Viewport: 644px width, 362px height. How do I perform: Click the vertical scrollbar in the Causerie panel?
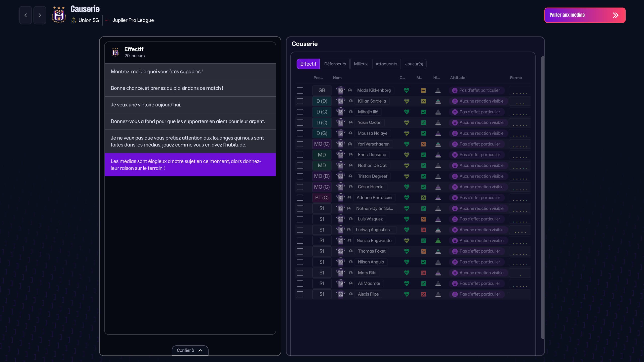tap(543, 197)
